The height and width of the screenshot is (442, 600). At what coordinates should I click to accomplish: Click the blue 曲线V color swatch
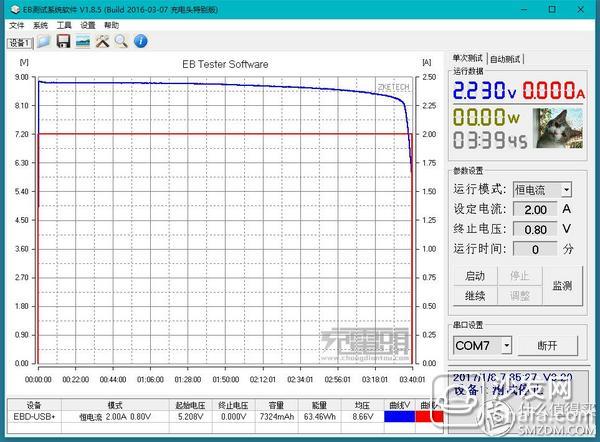(x=399, y=416)
